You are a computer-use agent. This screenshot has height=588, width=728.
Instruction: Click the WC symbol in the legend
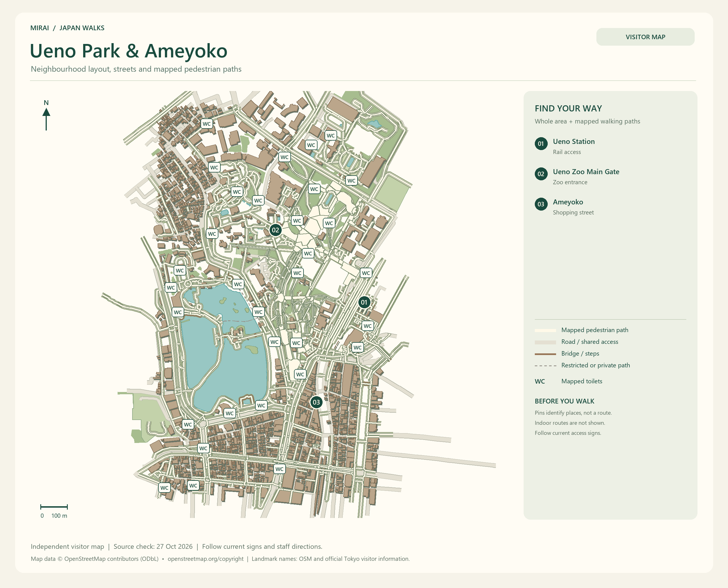coord(540,381)
